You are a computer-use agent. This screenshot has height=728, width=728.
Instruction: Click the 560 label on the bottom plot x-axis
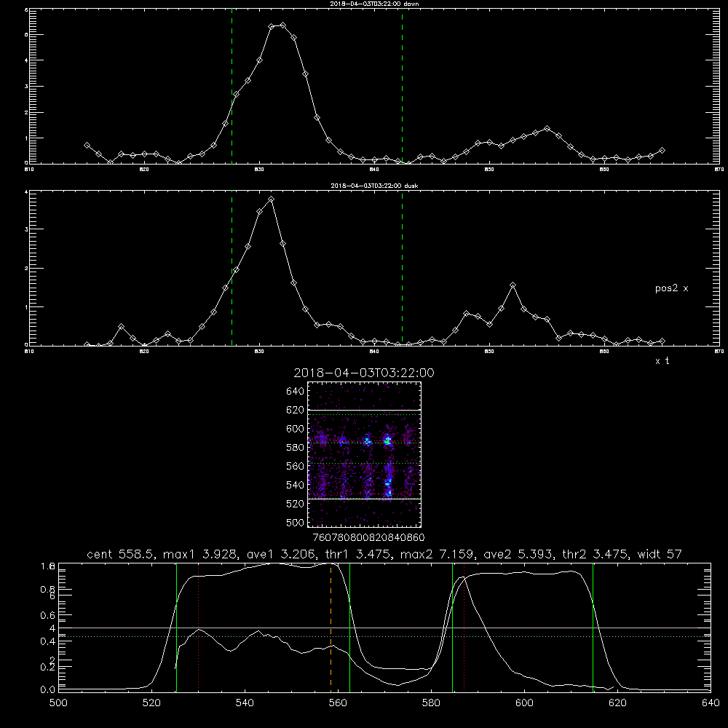click(338, 703)
